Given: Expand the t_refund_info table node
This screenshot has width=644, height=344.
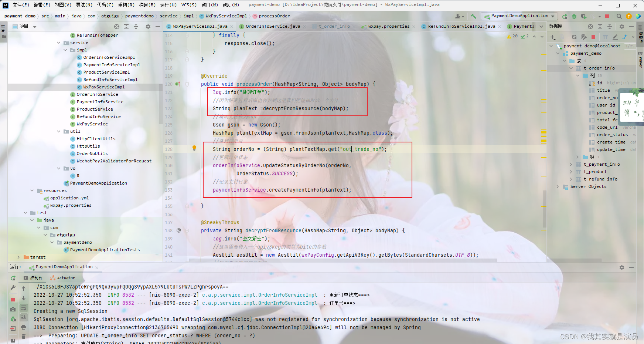Looking at the screenshot, I should click(571, 179).
